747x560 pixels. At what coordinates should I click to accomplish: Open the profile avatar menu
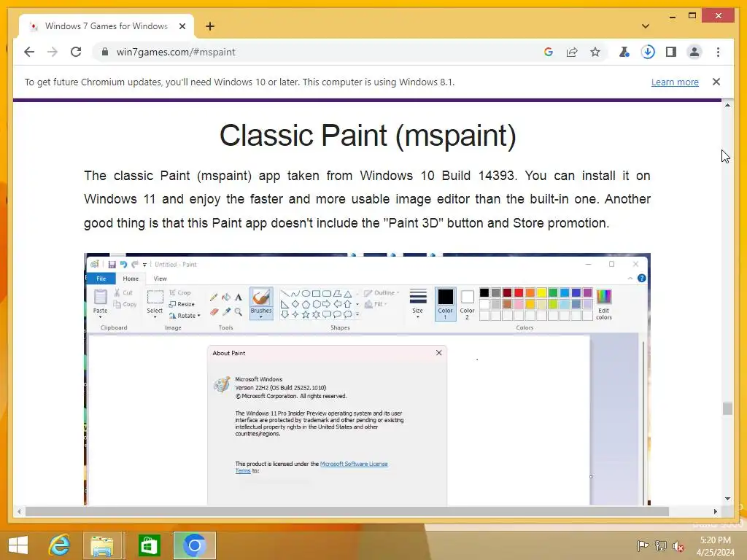click(x=694, y=52)
